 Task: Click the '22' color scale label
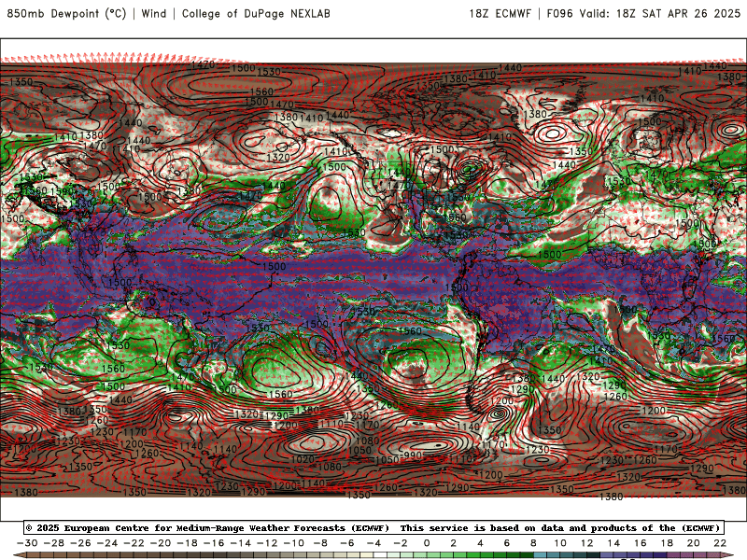[x=720, y=543]
